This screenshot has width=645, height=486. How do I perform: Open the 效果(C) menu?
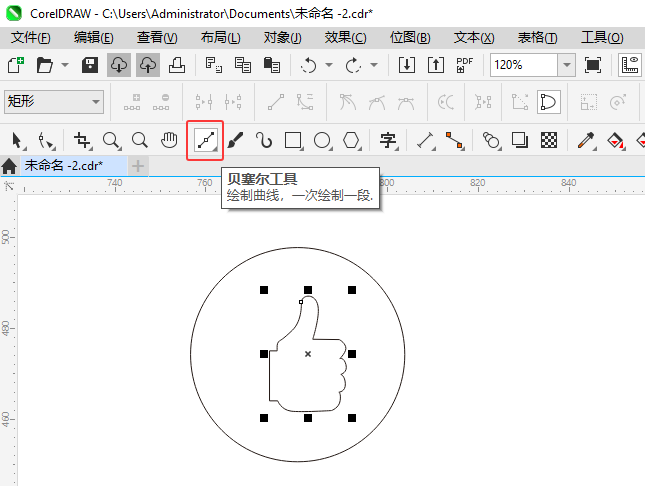tap(346, 38)
